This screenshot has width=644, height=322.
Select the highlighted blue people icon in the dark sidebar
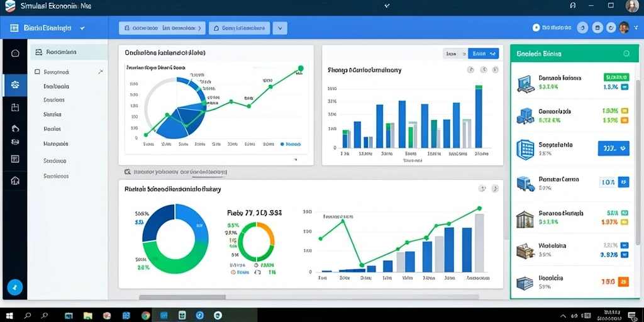click(x=15, y=85)
